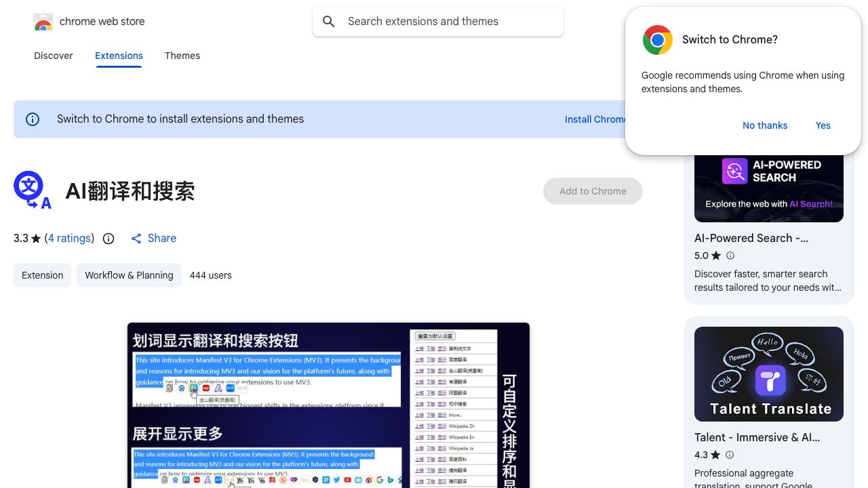Select the Workflow & Planning chip
Image resolution: width=868 pixels, height=488 pixels.
coord(129,275)
